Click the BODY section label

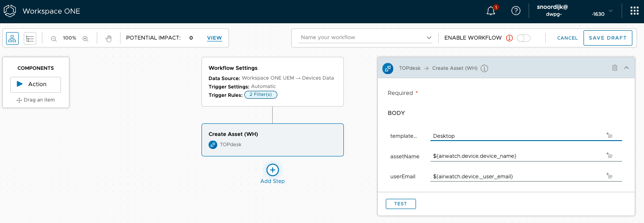pyautogui.click(x=396, y=113)
